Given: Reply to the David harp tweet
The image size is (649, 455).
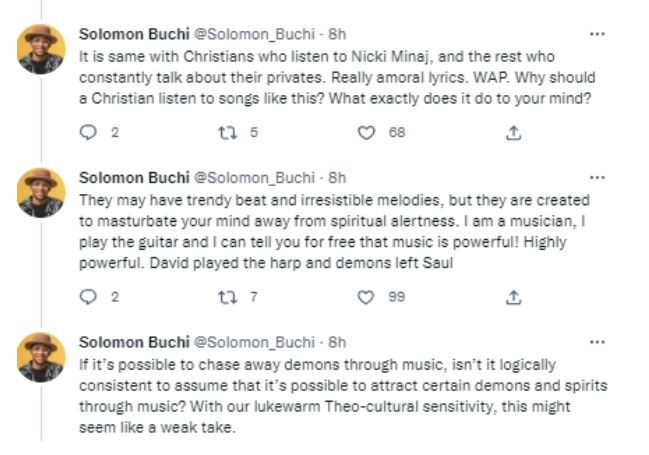Looking at the screenshot, I should [87, 297].
